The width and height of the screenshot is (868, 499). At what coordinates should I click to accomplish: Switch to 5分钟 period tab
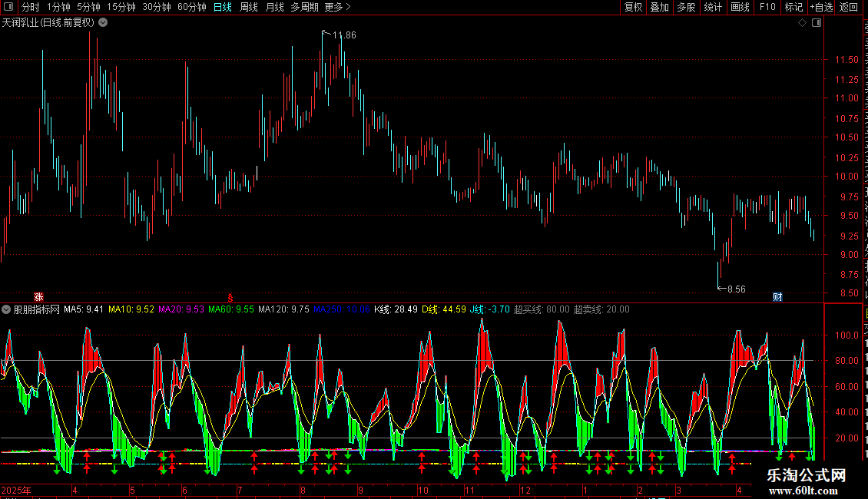click(x=88, y=7)
